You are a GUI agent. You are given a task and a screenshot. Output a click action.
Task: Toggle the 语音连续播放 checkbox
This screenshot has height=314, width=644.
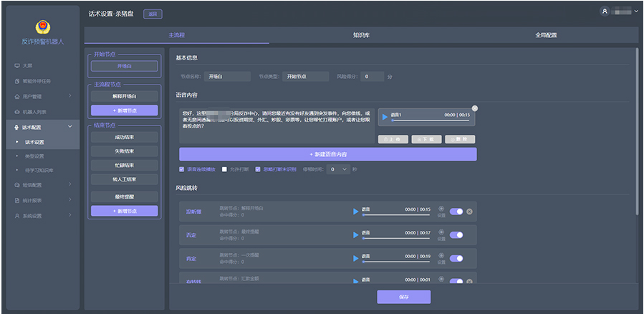coord(182,169)
